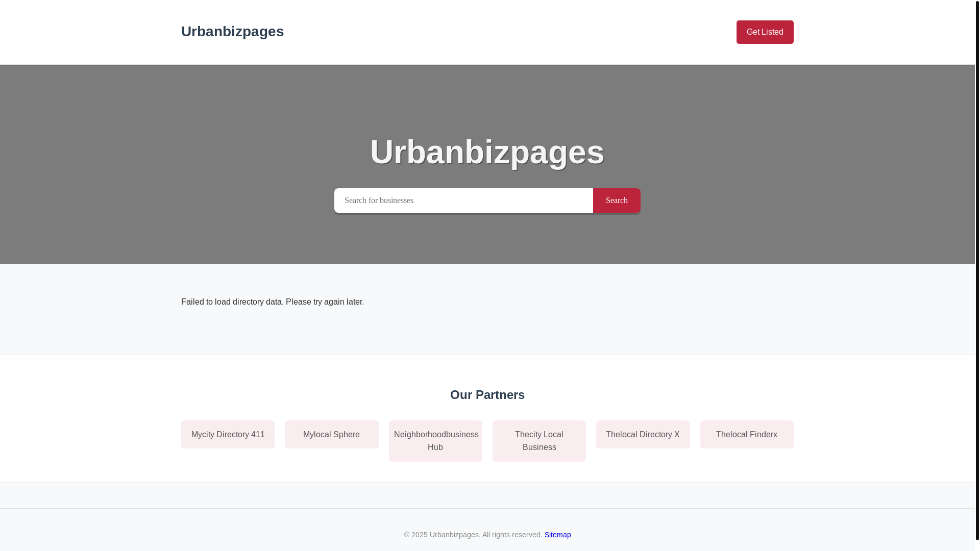Open the Thelocal Finderx partner link
Screen dimensions: 980x551
pyautogui.click(x=747, y=435)
